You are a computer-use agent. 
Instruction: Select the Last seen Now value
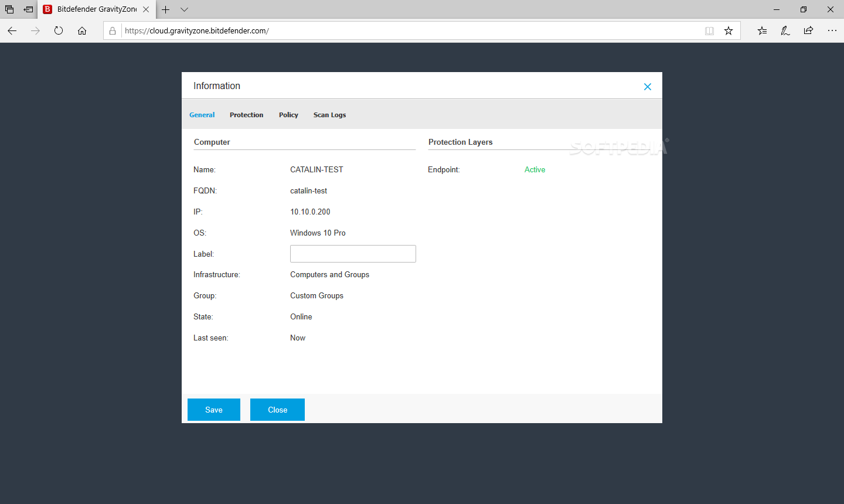coord(298,338)
